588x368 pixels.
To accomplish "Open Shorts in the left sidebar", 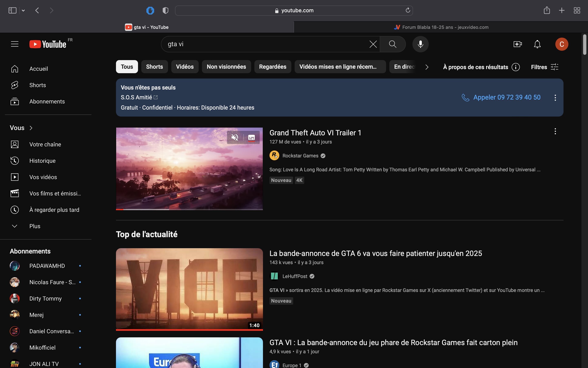I will point(48,85).
